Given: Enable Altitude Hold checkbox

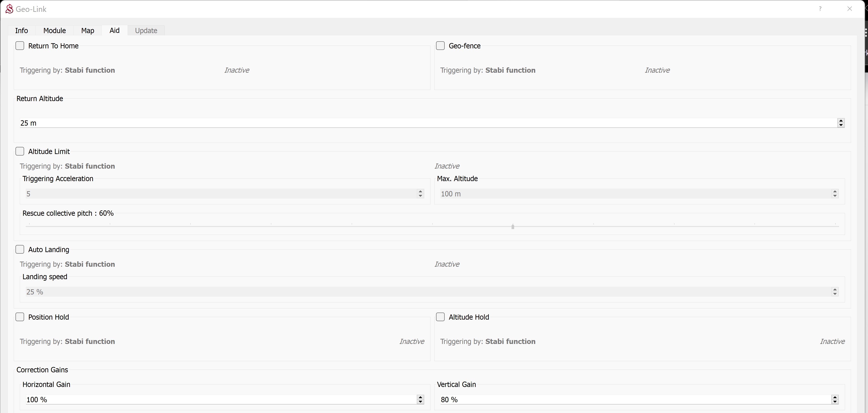Looking at the screenshot, I should point(440,317).
